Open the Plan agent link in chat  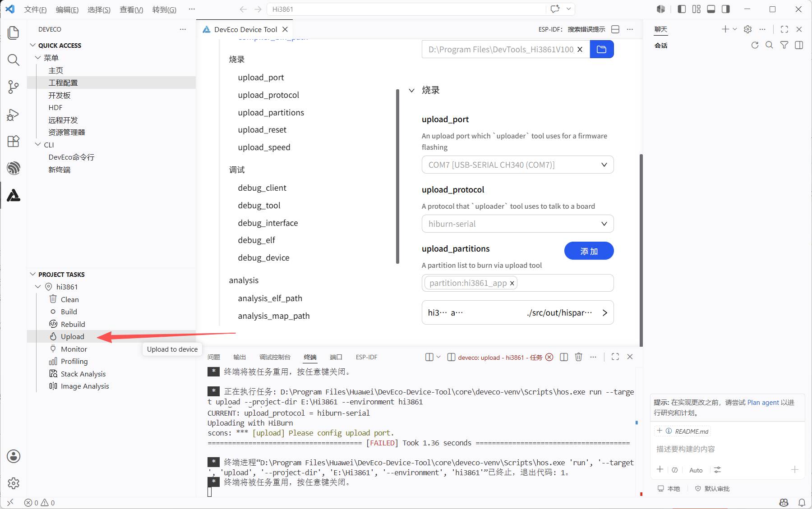[x=763, y=402]
